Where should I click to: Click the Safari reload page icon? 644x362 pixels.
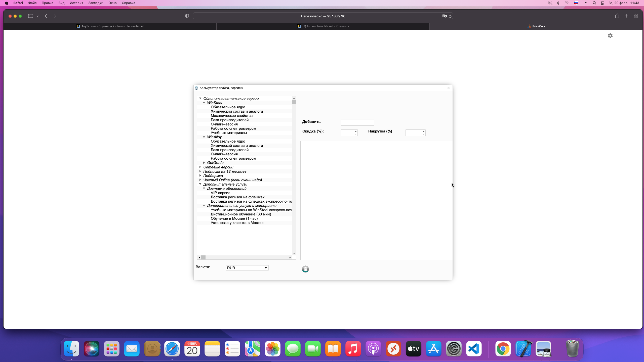pyautogui.click(x=450, y=16)
